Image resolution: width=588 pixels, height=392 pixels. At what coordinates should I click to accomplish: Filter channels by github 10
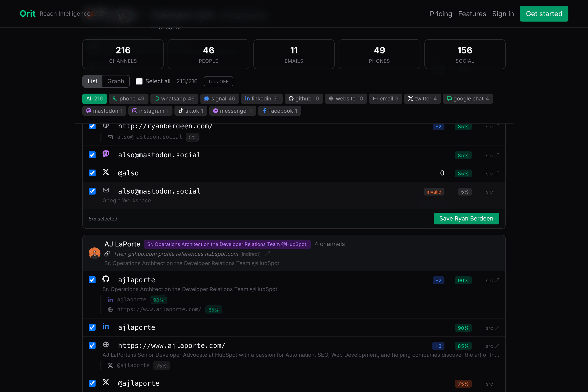tap(304, 99)
